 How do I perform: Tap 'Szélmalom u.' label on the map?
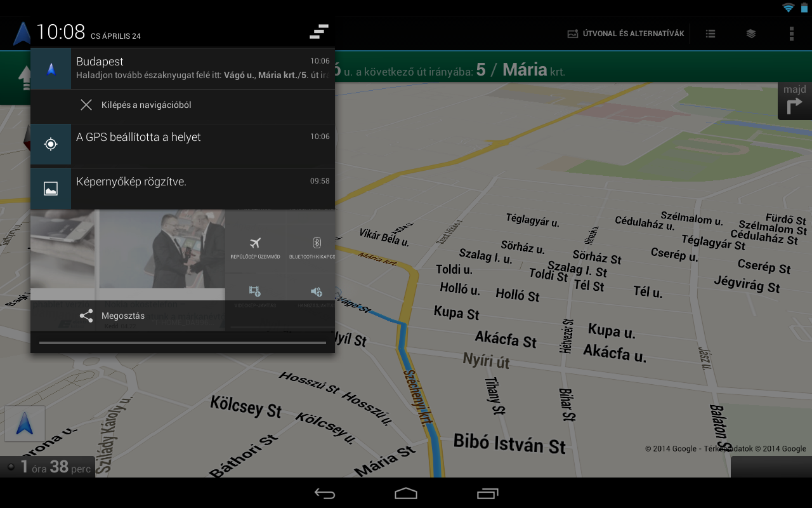point(691,218)
